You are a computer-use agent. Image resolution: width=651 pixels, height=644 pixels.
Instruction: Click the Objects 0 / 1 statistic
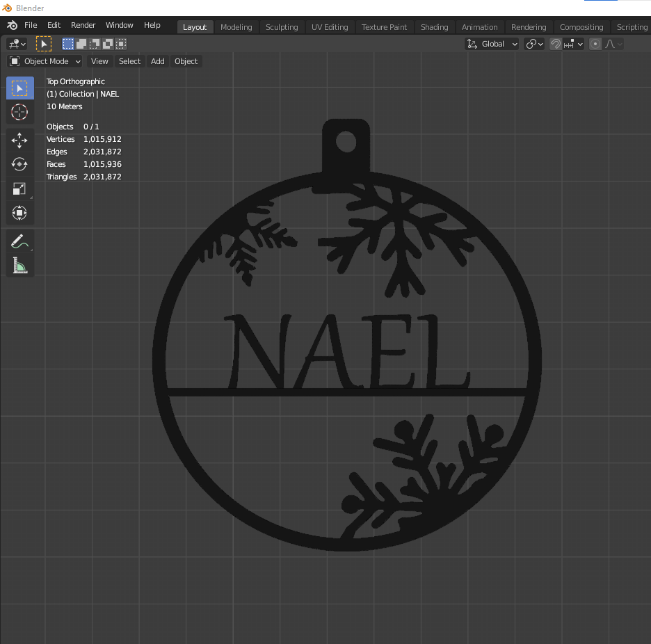[72, 127]
